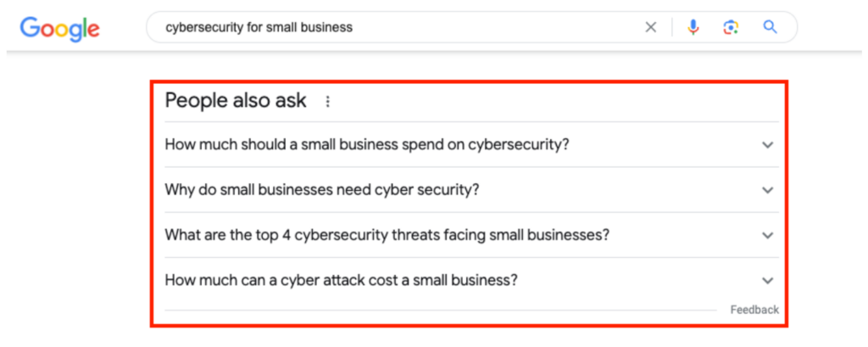The width and height of the screenshot is (868, 347).
Task: Click the blue magnifying glass search icon
Action: click(x=770, y=27)
